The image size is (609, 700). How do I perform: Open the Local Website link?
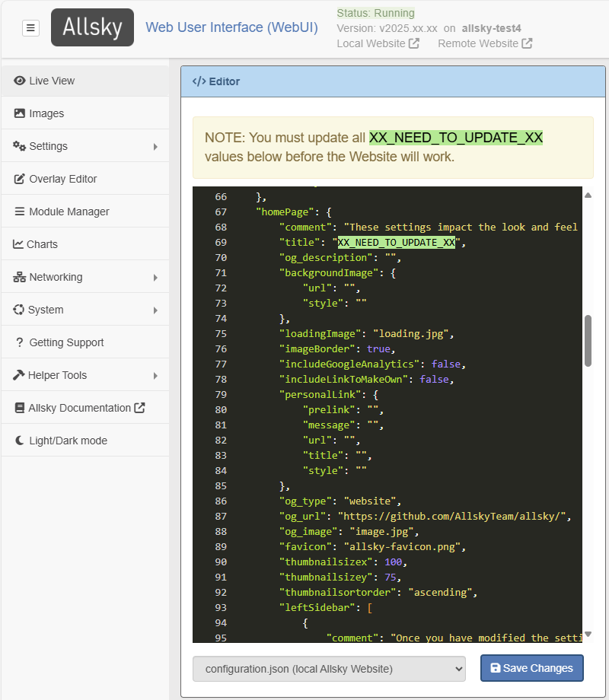point(378,43)
